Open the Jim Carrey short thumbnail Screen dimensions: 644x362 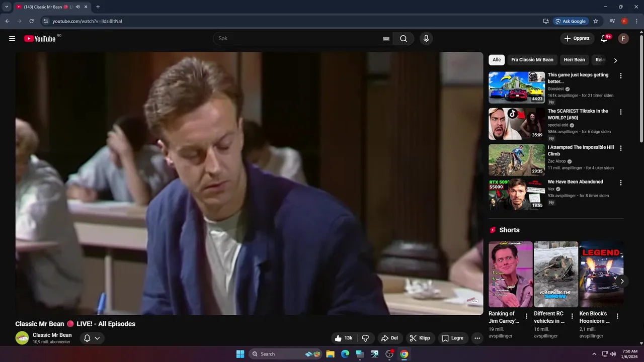click(x=511, y=275)
